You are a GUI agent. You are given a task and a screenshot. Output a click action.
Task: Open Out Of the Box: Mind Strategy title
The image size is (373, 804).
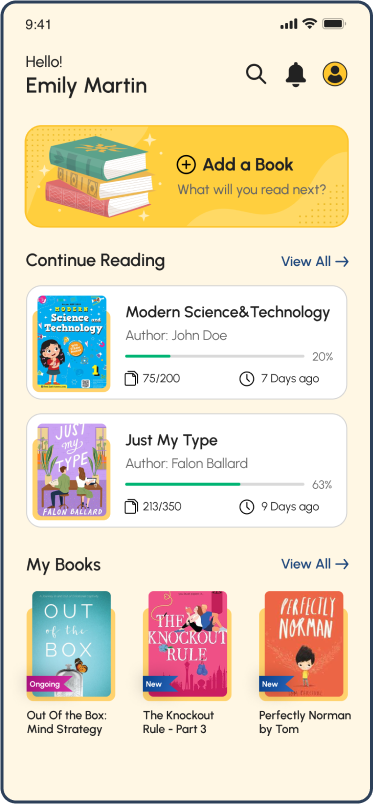[x=67, y=722]
